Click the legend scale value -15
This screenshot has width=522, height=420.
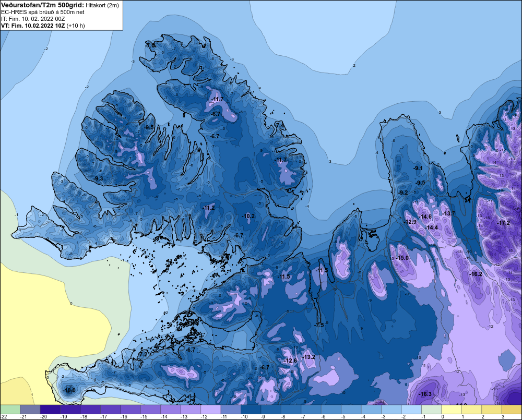click(x=144, y=417)
